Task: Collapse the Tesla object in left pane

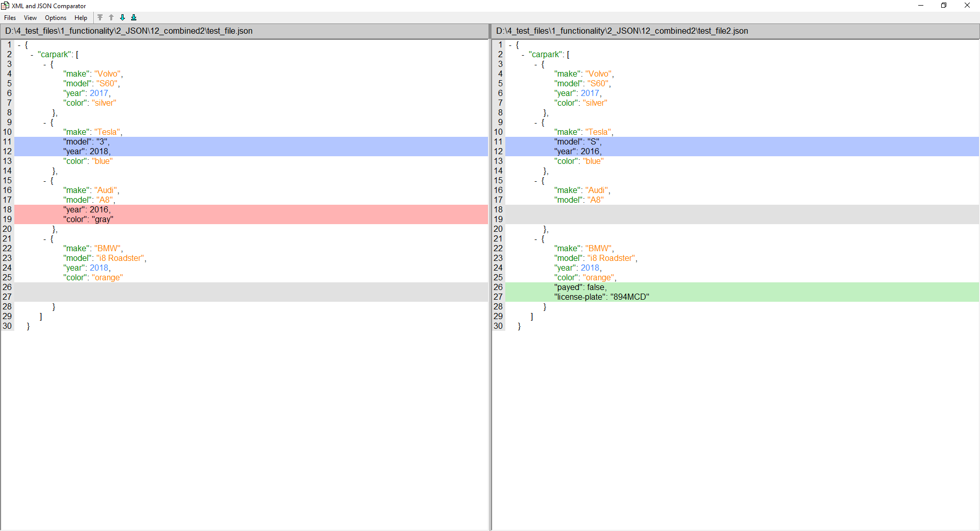Action: tap(45, 123)
